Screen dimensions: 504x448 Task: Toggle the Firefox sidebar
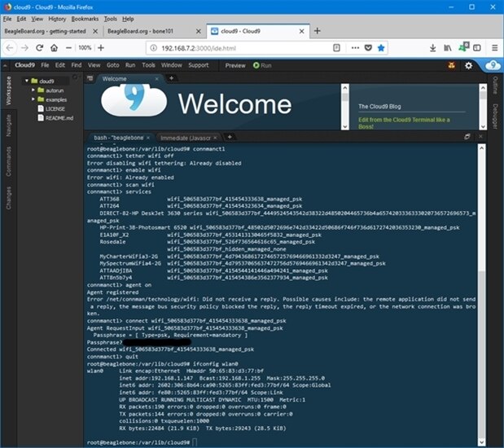[477, 48]
